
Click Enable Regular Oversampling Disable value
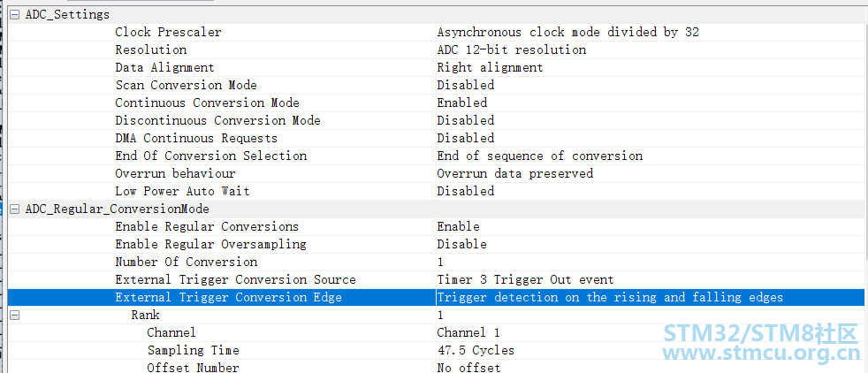tap(461, 244)
